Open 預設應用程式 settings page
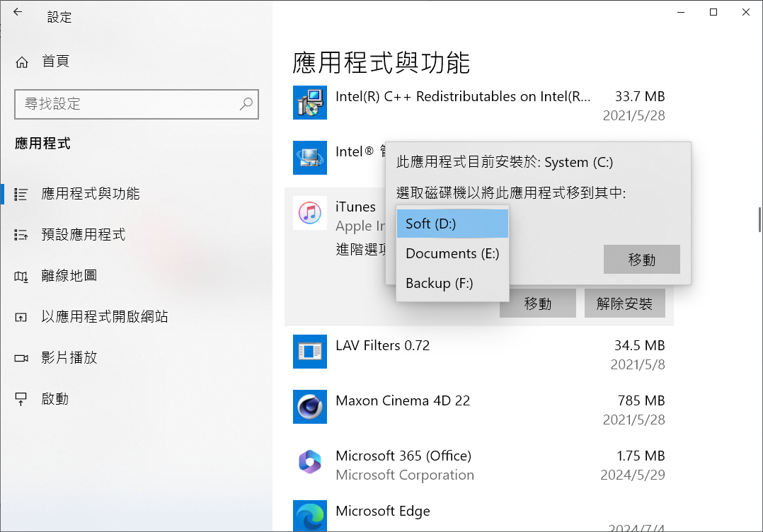Viewport: 763px width, 532px height. (x=84, y=234)
